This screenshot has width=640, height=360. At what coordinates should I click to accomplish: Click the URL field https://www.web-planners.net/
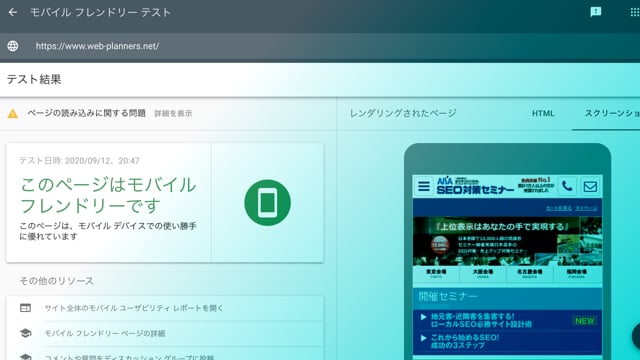pos(97,46)
